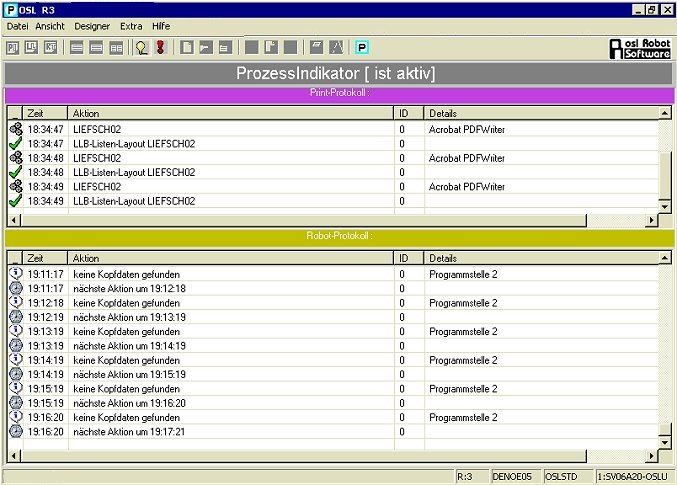Click the 1:SV06A20-OSLU status bar field
This screenshot has height=485, width=677.
pos(633,476)
